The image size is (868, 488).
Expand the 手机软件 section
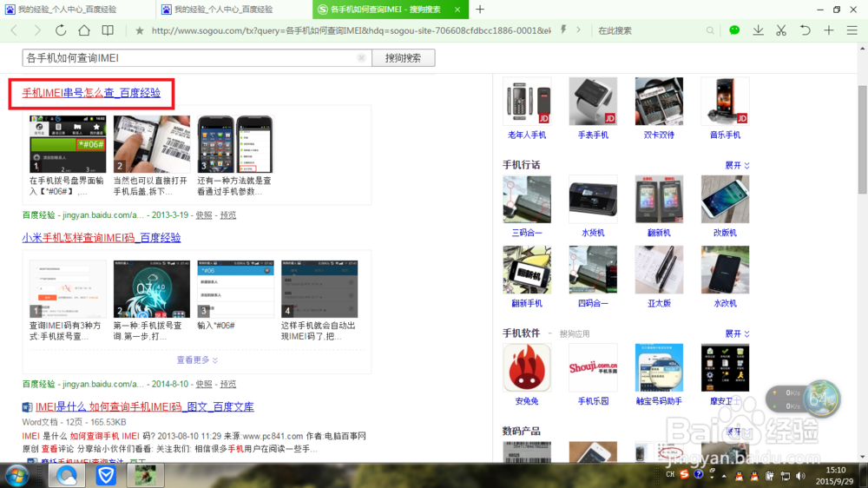(737, 333)
